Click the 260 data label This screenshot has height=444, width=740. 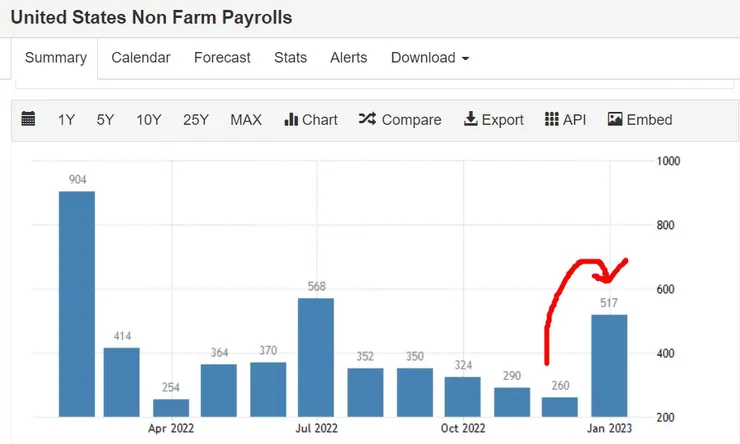click(x=560, y=385)
